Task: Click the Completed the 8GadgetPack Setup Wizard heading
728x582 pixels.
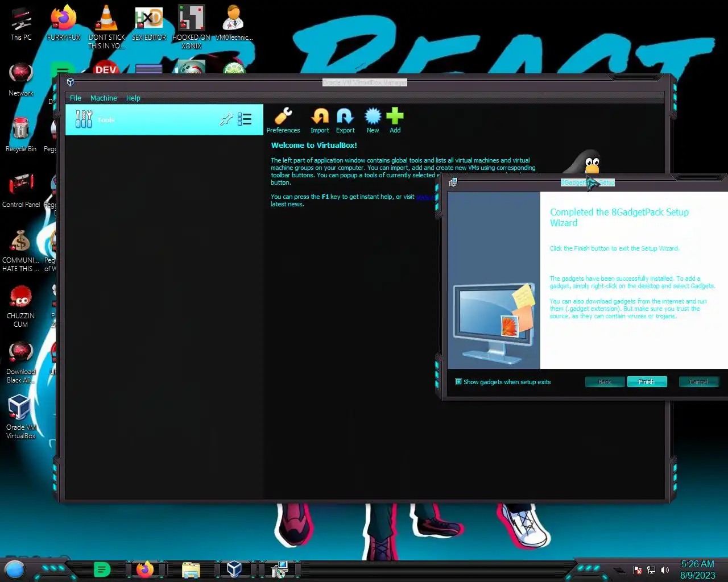Action: click(619, 217)
